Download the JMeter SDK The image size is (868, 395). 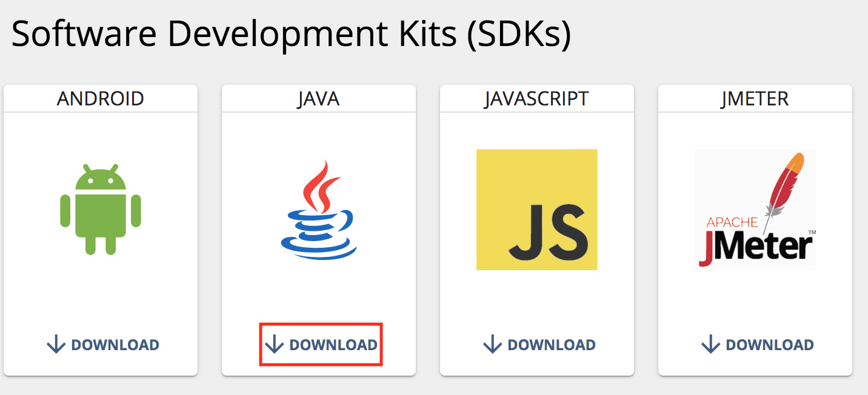click(x=758, y=345)
